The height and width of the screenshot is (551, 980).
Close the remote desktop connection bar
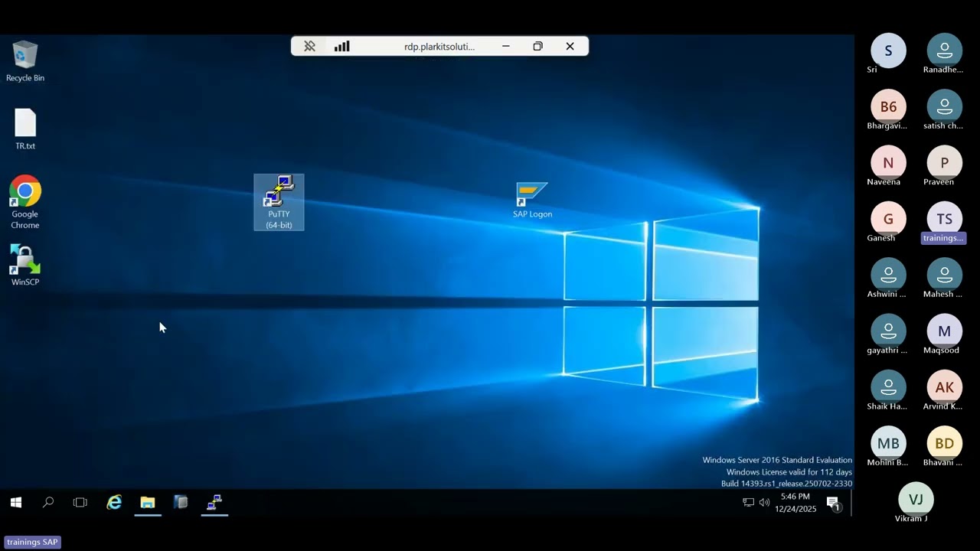pyautogui.click(x=570, y=47)
